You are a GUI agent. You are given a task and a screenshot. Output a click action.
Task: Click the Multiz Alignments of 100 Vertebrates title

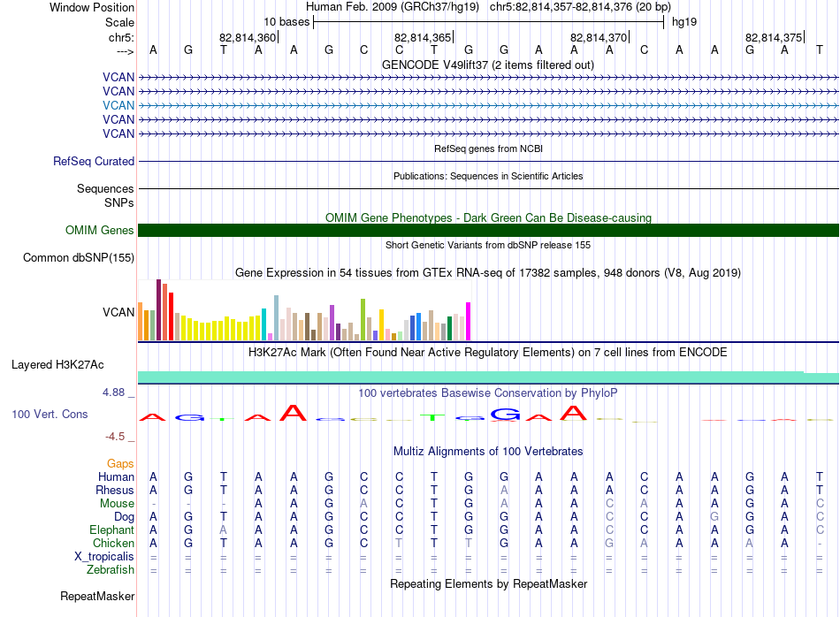click(x=488, y=452)
